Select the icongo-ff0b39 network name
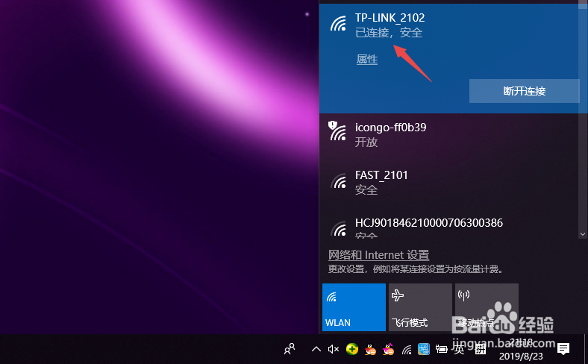This screenshot has height=364, width=588. coord(391,128)
